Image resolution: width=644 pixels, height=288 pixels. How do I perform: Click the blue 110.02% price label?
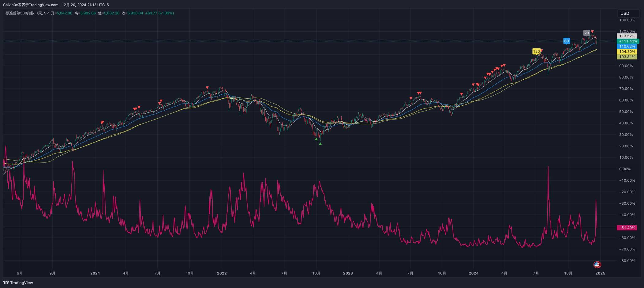tap(627, 46)
